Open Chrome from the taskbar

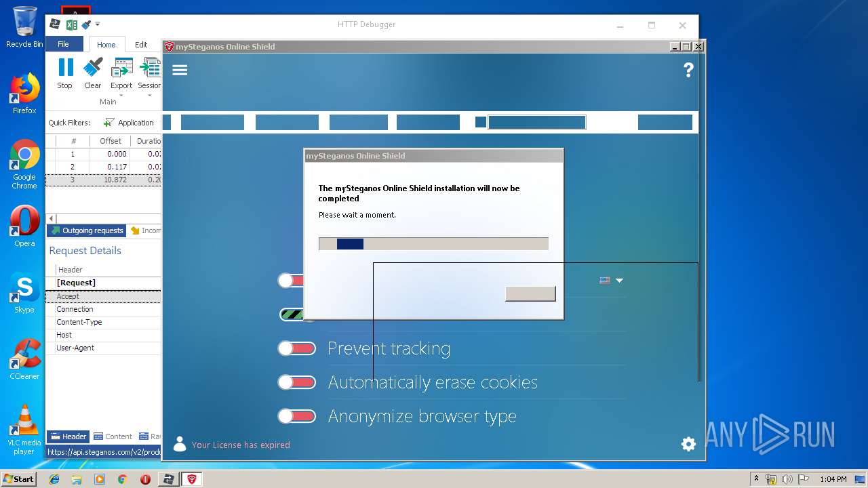(x=122, y=479)
